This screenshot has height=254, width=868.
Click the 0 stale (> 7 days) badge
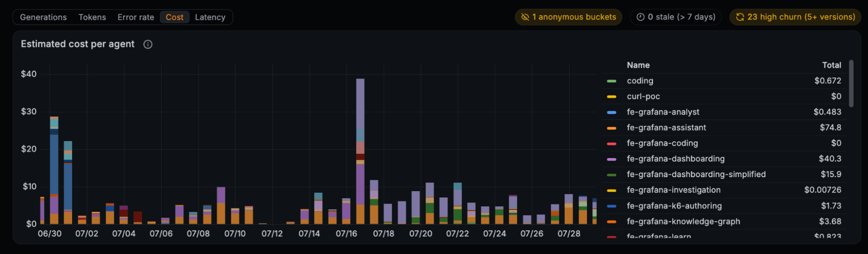(676, 17)
